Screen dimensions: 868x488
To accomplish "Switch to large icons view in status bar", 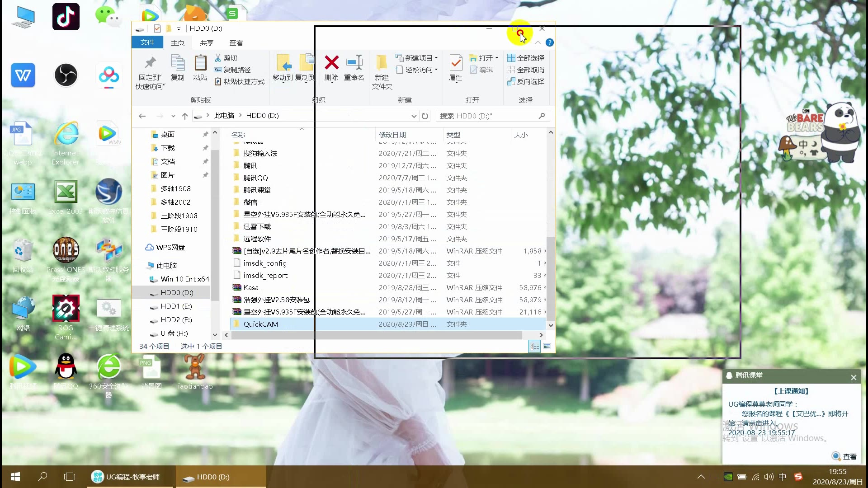I will 547,347.
